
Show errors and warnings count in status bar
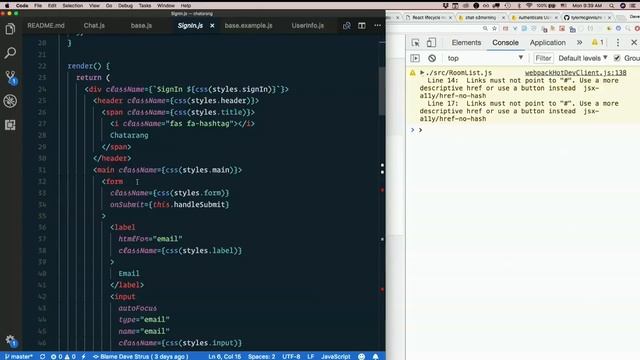click(x=63, y=356)
